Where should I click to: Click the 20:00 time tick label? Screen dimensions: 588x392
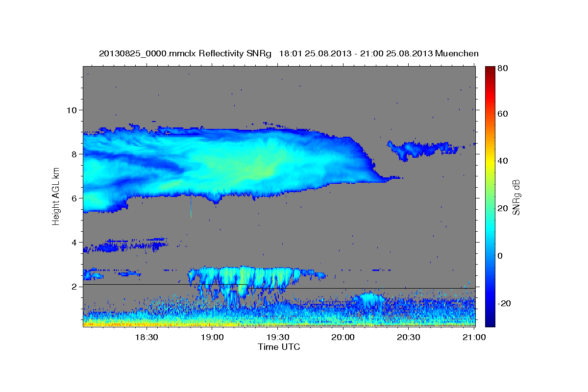[x=343, y=337]
